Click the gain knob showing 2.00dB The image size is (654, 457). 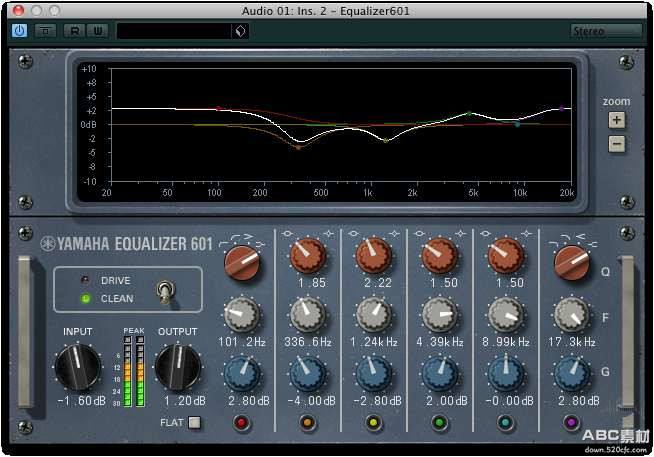pyautogui.click(x=440, y=374)
